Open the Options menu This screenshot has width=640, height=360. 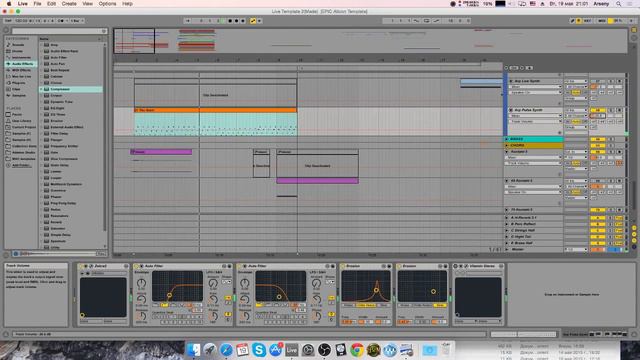tap(107, 4)
